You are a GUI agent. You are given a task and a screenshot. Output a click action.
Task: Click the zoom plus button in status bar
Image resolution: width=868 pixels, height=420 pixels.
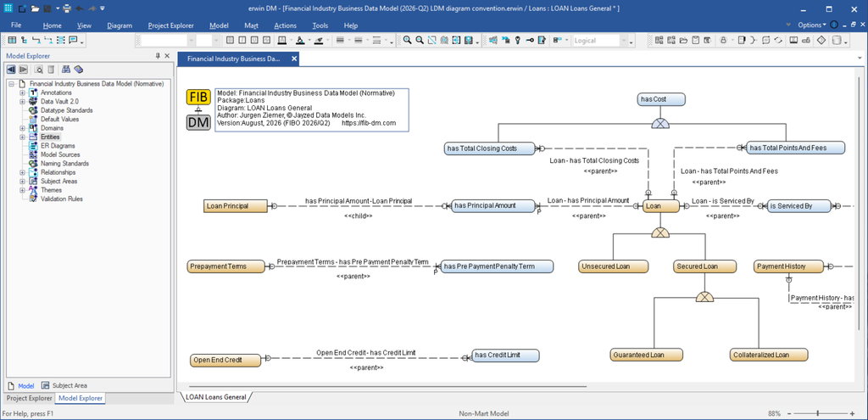(852, 413)
